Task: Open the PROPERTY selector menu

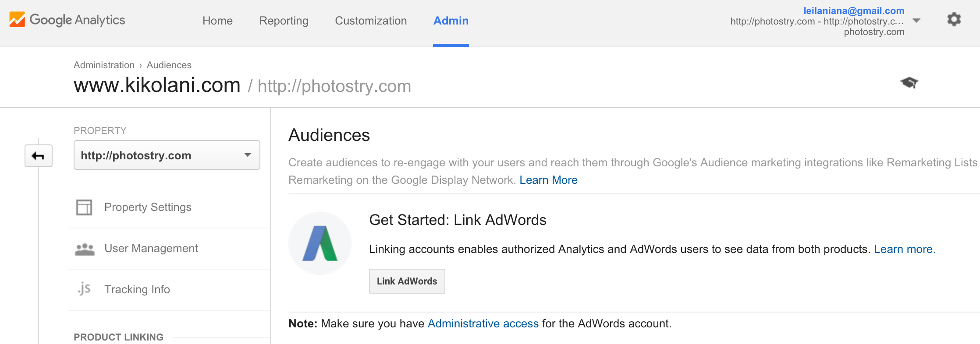Action: 247,155
